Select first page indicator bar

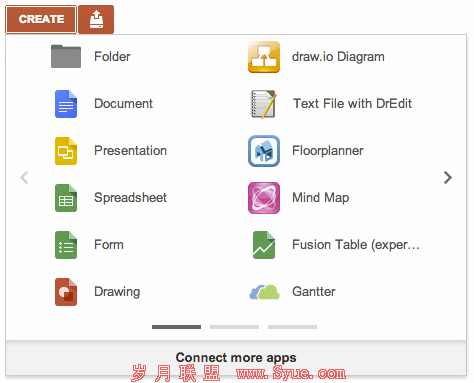point(176,327)
